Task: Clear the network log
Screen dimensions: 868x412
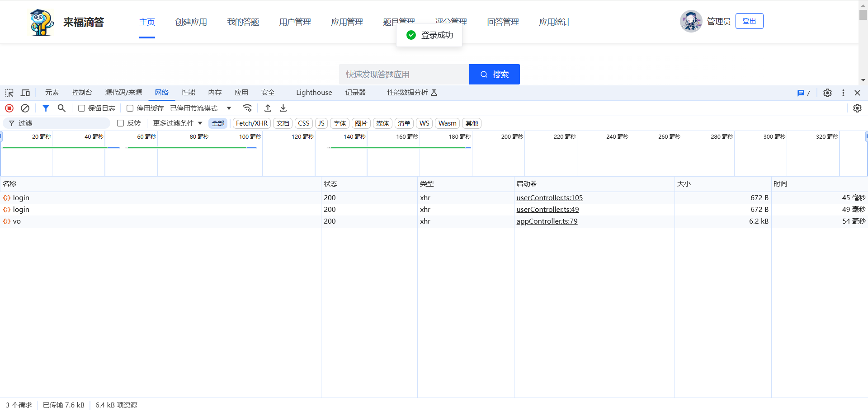Action: tap(25, 108)
